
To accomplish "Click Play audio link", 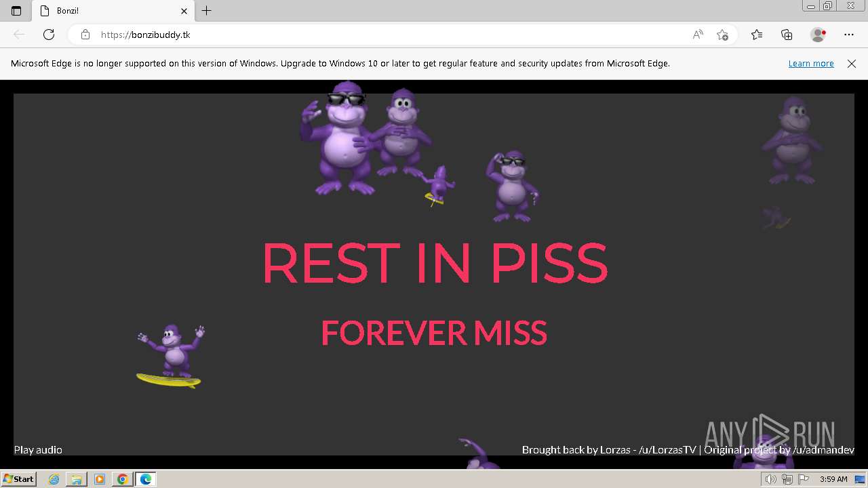I will pyautogui.click(x=38, y=449).
